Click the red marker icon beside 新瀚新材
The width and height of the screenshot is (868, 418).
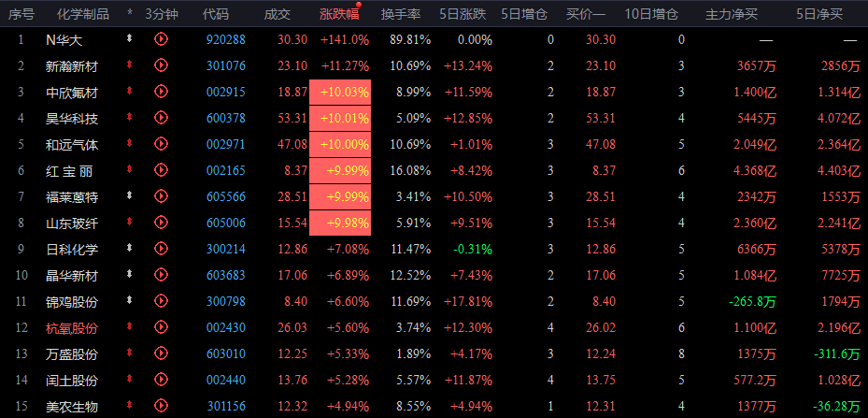coord(130,65)
